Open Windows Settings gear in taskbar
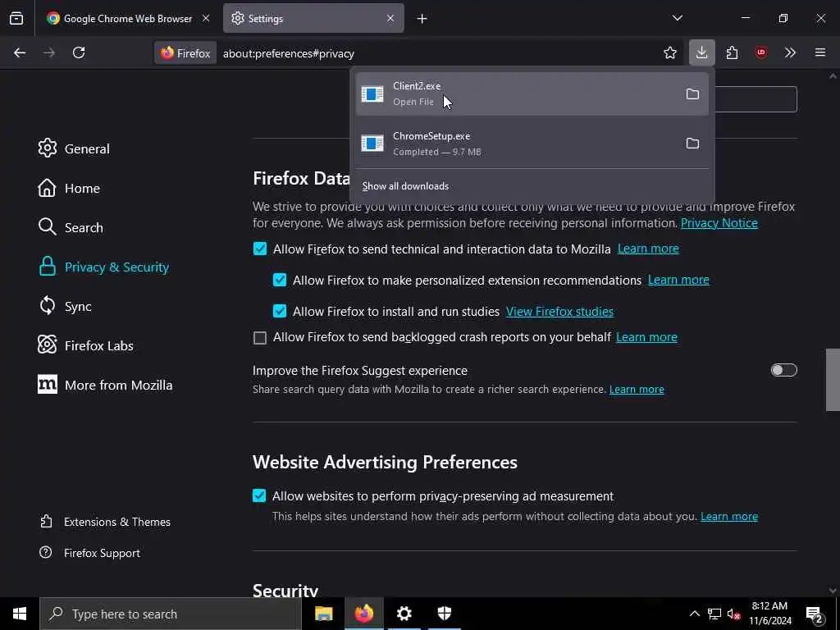Screen dimensions: 840x630 (x=404, y=614)
